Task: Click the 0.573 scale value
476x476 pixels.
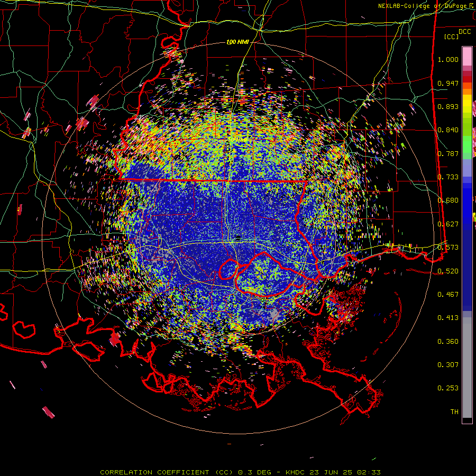Action: coord(448,248)
